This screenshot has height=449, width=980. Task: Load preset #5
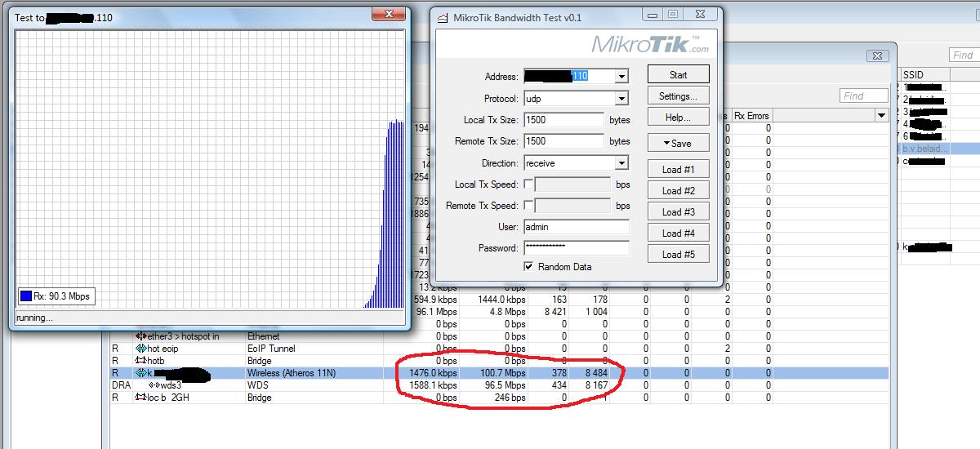[x=678, y=254]
